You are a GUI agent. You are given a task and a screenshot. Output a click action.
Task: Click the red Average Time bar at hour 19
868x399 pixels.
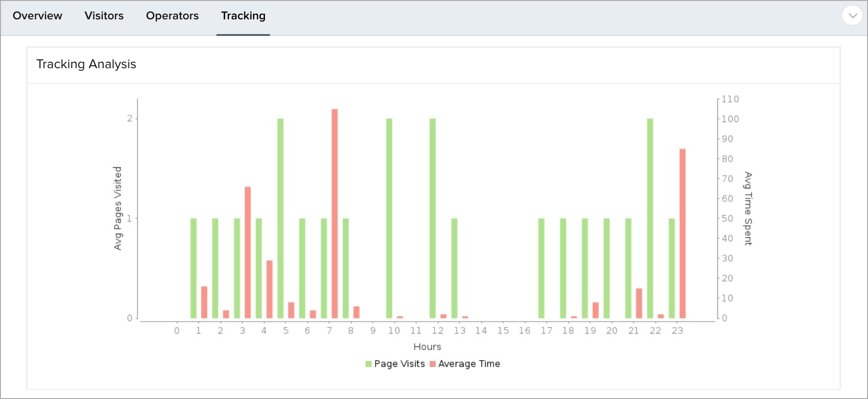[x=595, y=310]
